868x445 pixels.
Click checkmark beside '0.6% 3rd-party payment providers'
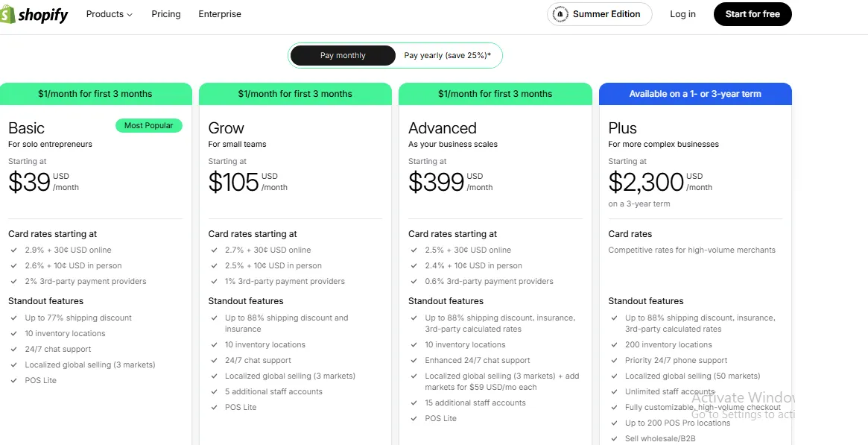click(414, 281)
